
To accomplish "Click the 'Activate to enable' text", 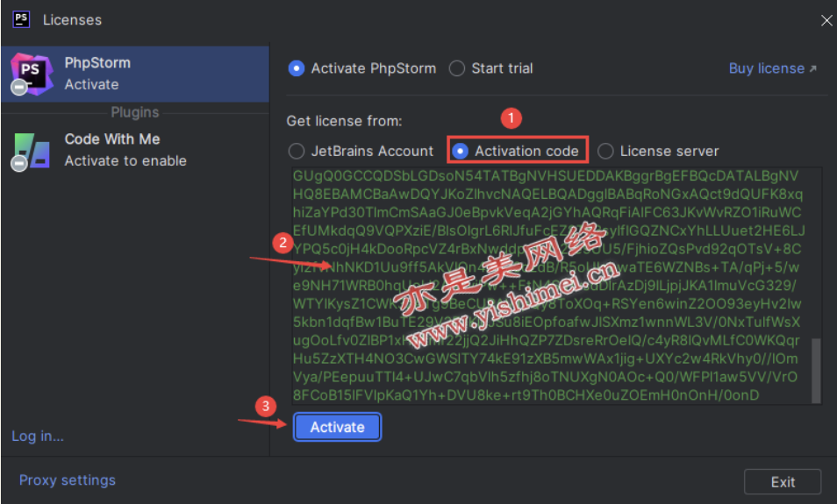I will [x=125, y=160].
